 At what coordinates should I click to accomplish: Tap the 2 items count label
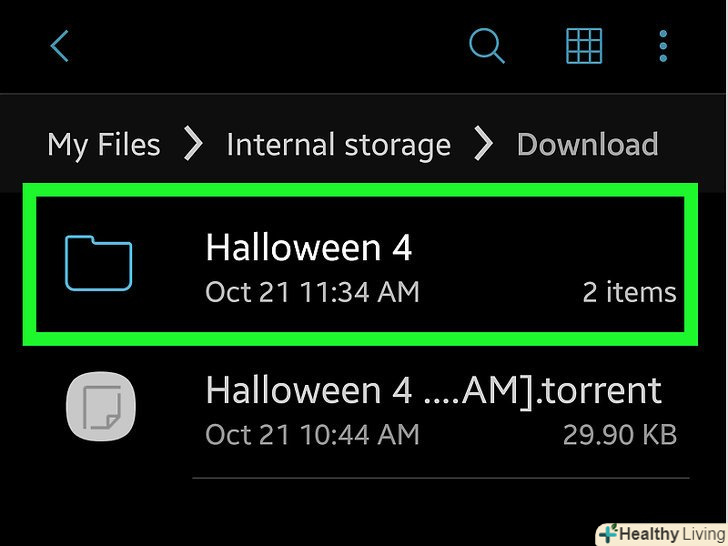(629, 292)
